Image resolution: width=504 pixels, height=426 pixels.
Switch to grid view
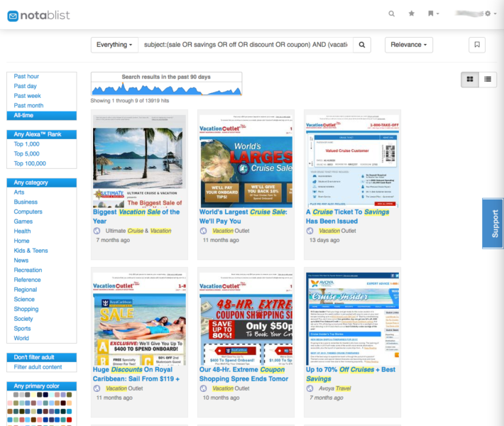[x=470, y=79]
